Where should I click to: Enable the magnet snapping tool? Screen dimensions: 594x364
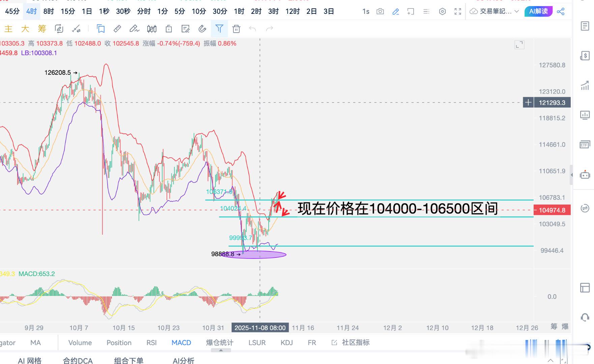(x=202, y=29)
